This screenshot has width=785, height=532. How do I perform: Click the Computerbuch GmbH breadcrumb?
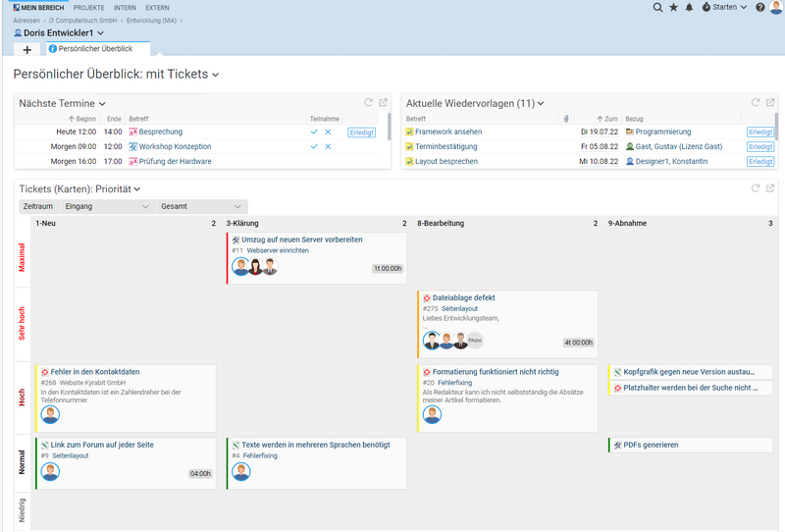85,21
